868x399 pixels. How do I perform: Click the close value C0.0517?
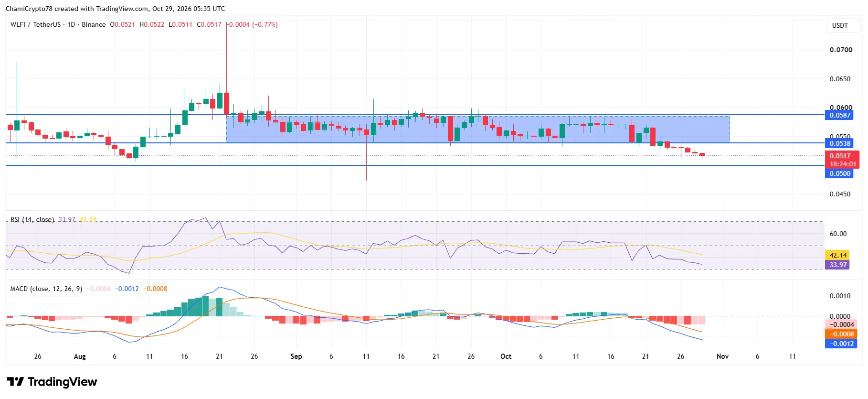click(209, 24)
